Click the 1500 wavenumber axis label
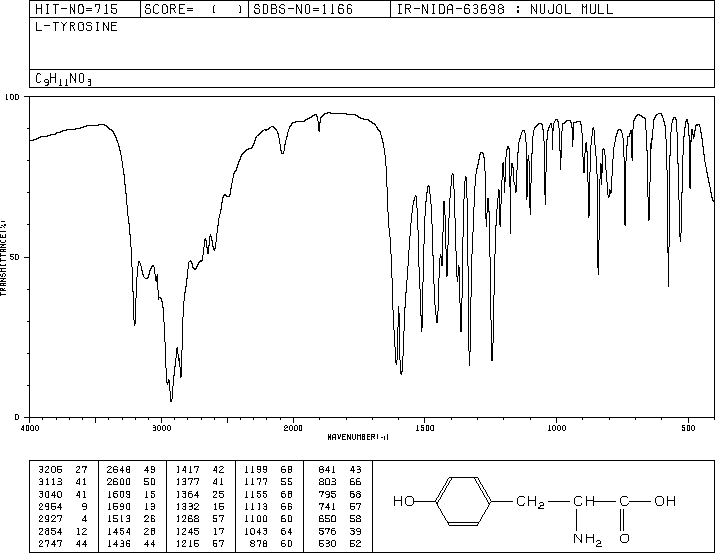The width and height of the screenshot is (715, 553). tap(425, 428)
